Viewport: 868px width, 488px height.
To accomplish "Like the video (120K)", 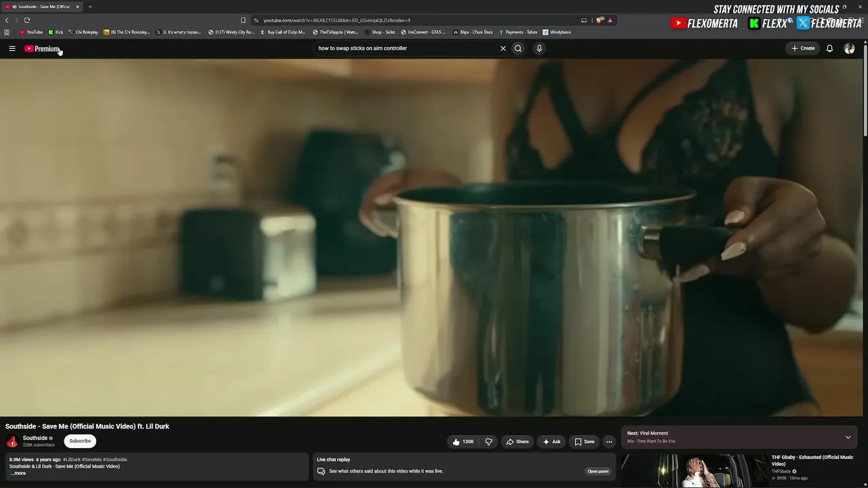I will click(x=463, y=442).
